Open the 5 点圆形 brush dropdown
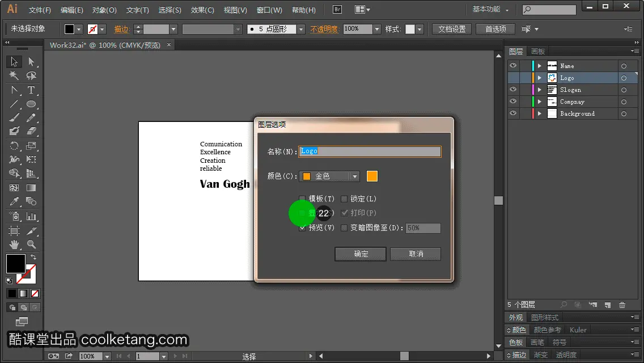This screenshot has height=363, width=644. point(301,29)
